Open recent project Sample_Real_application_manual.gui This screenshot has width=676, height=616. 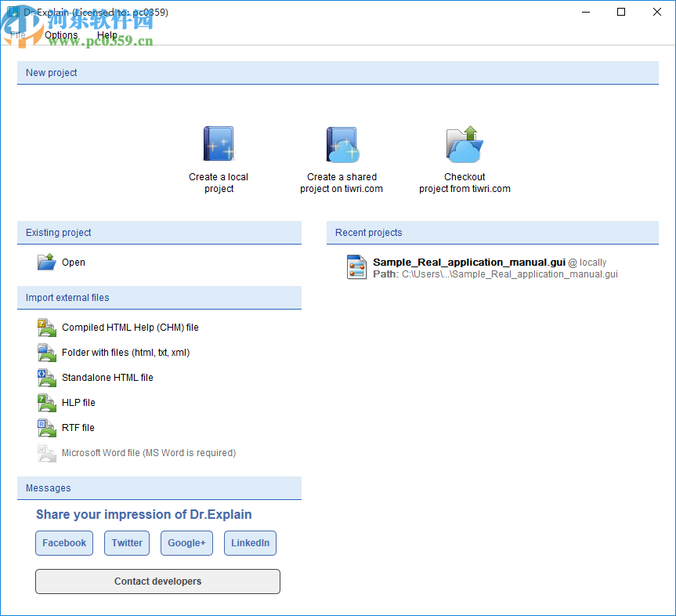(x=469, y=263)
